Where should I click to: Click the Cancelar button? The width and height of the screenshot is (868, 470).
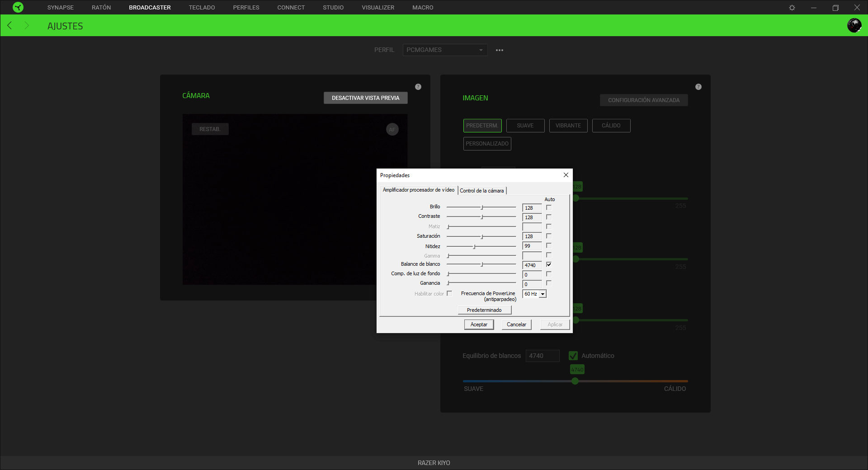point(516,324)
